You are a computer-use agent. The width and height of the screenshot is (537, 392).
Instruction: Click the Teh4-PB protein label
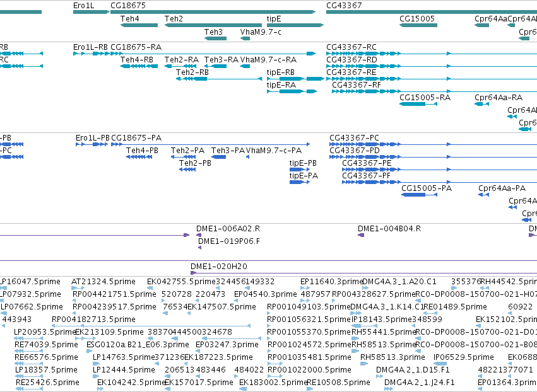[x=143, y=151]
